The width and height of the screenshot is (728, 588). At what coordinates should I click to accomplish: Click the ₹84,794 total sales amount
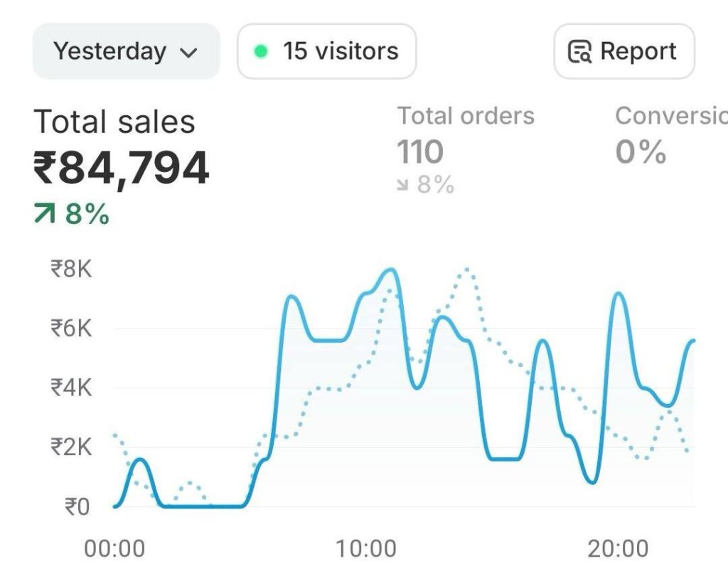122,168
